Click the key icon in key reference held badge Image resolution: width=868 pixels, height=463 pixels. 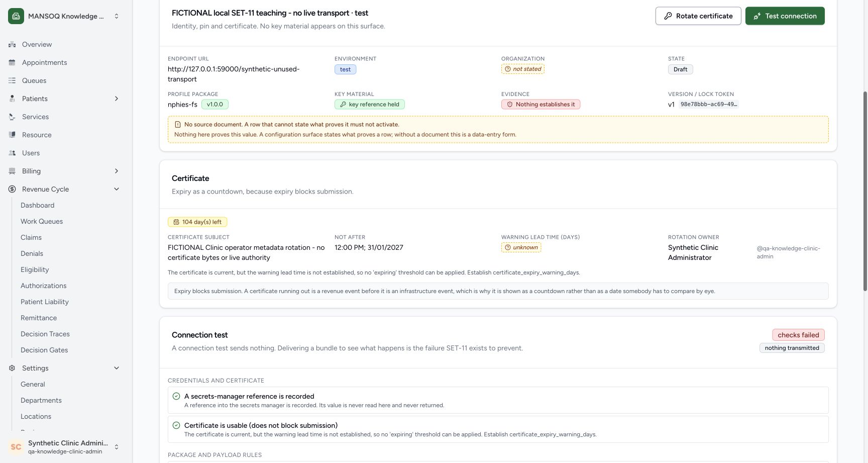coord(343,105)
